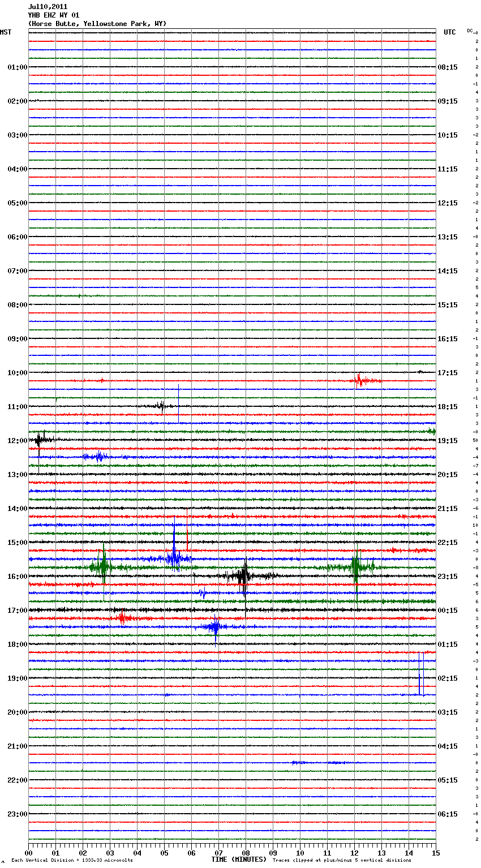Select the 07:00 MST row label
Image resolution: width=481 pixels, height=868 pixels.
click(x=17, y=271)
